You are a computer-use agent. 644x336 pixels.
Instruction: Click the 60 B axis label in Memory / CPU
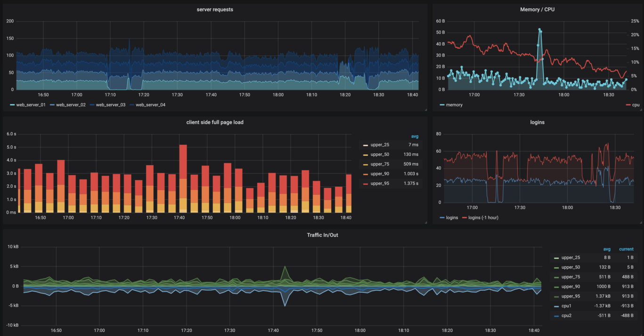(x=440, y=21)
